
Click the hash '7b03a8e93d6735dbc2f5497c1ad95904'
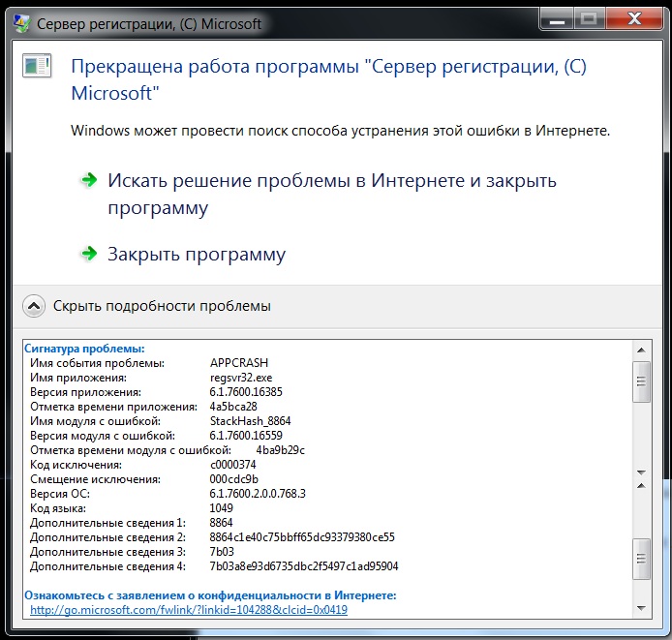tap(304, 566)
